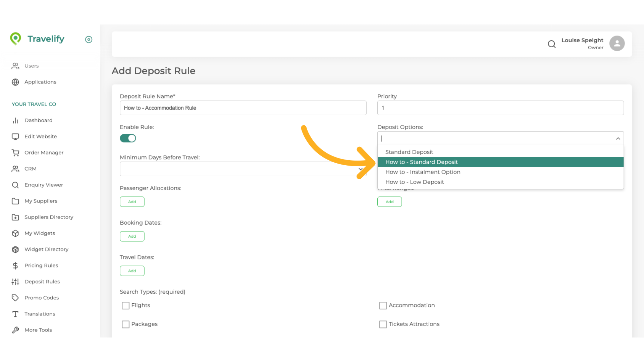The width and height of the screenshot is (644, 362).
Task: Collapse the Deposit Options dropdown chevron
Action: (x=618, y=138)
